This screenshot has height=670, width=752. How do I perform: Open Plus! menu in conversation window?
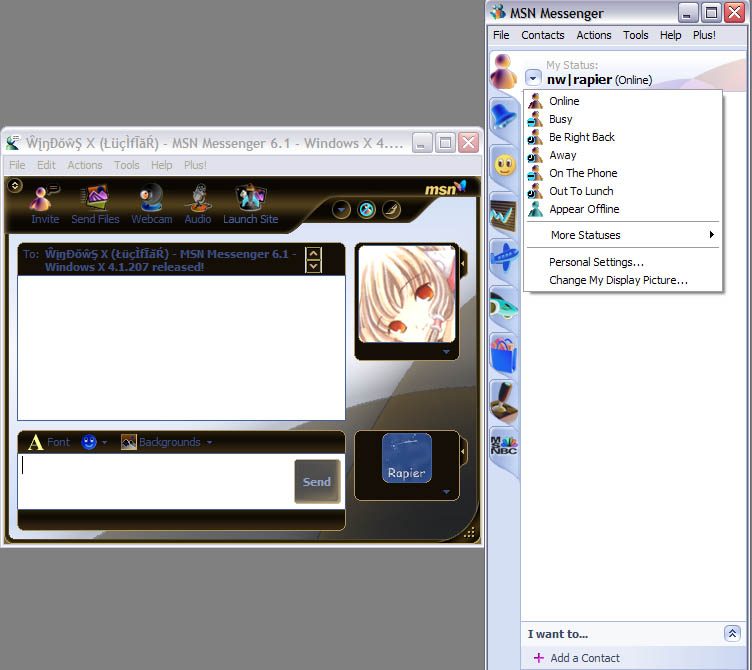point(195,165)
